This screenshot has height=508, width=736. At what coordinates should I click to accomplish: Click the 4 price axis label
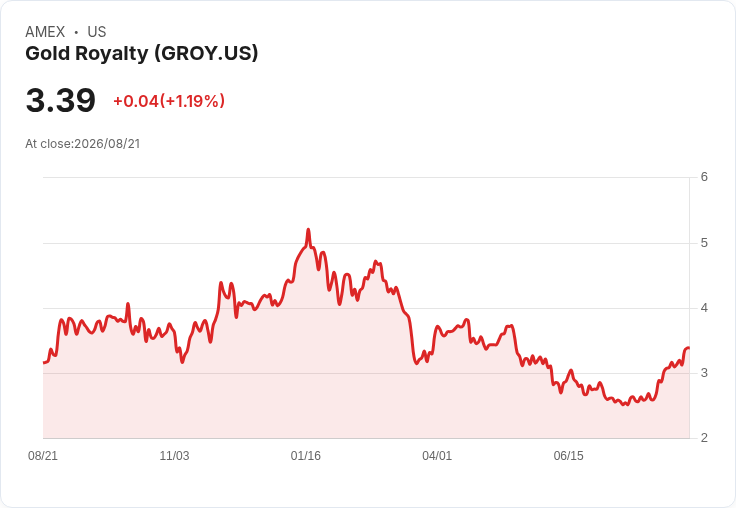(704, 308)
